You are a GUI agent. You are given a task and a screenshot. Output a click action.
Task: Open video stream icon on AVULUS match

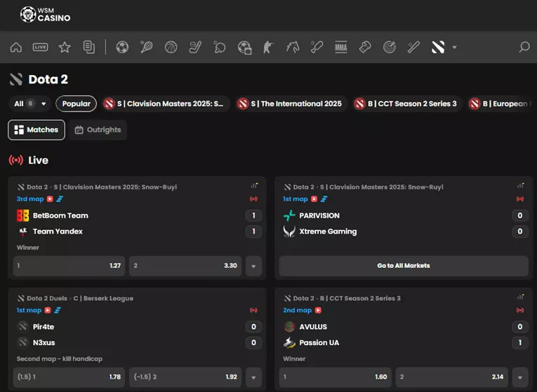[318, 310]
